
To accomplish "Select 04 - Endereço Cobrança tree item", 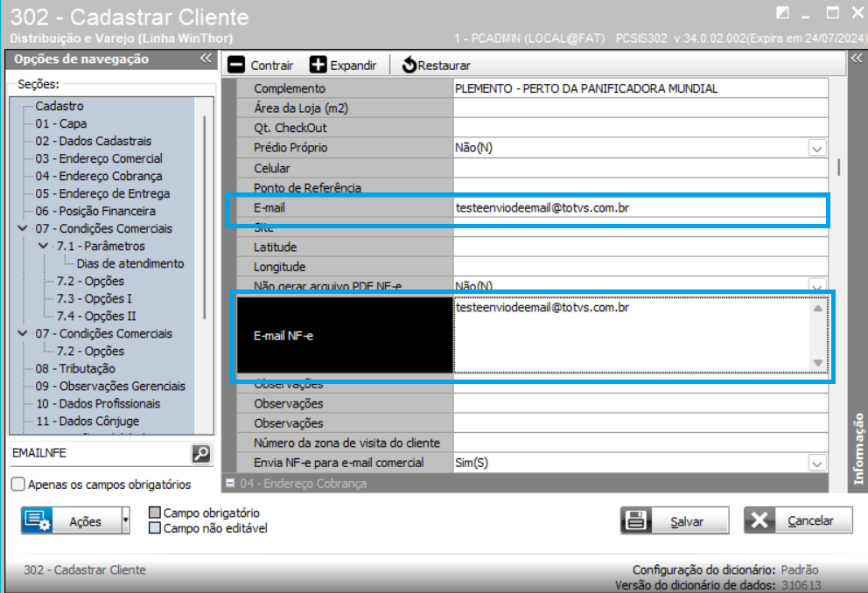I will [x=99, y=176].
